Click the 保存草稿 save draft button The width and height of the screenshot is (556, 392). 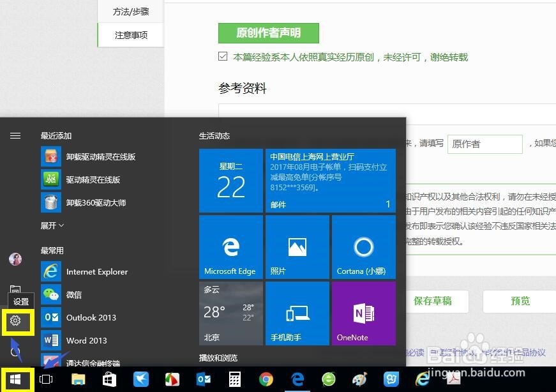click(x=436, y=301)
